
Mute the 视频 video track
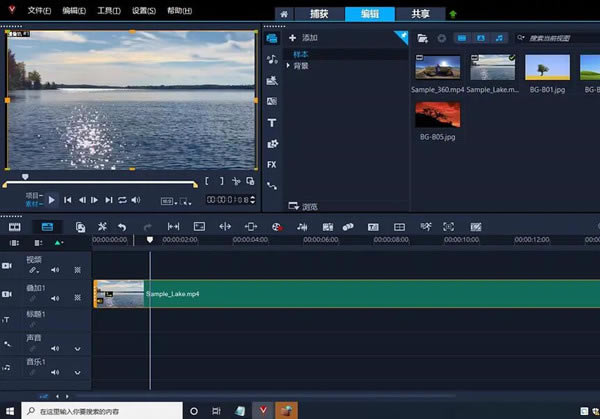coord(56,270)
